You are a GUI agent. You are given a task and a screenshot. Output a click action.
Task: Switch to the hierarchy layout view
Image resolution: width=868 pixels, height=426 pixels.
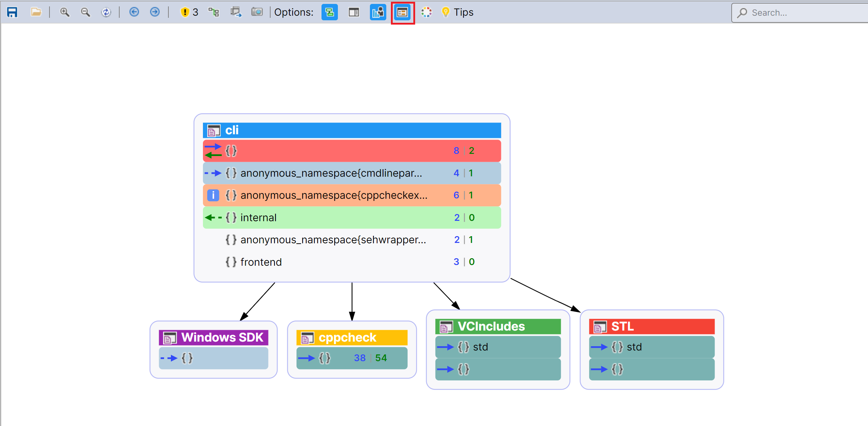point(213,12)
